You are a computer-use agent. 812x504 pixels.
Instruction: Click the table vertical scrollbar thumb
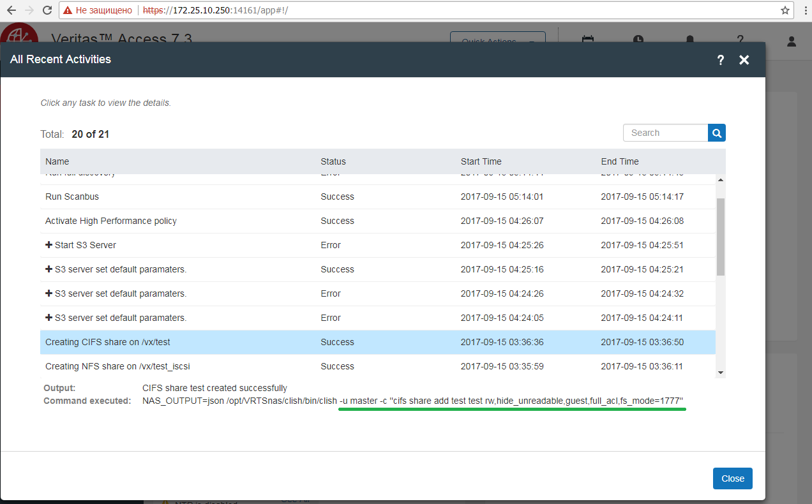click(x=721, y=236)
